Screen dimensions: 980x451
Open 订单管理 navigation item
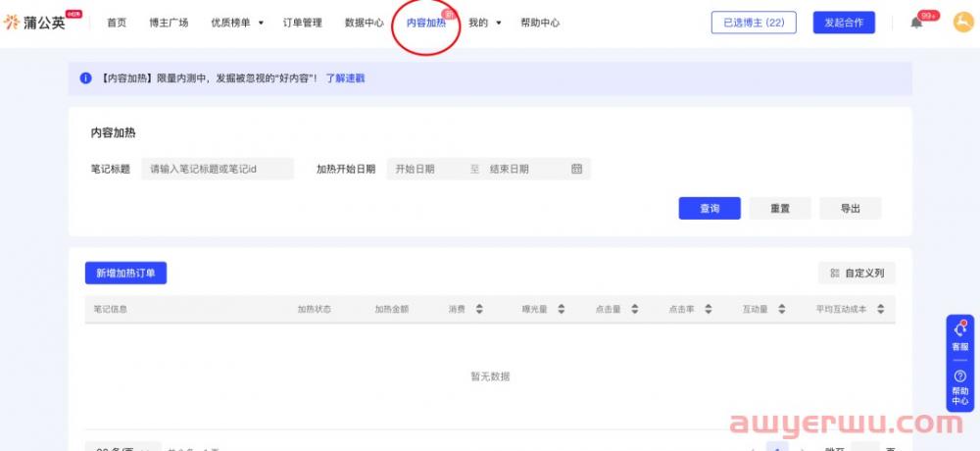(x=303, y=23)
